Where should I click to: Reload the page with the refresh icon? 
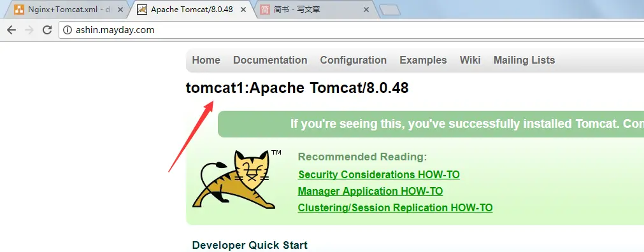pos(47,30)
